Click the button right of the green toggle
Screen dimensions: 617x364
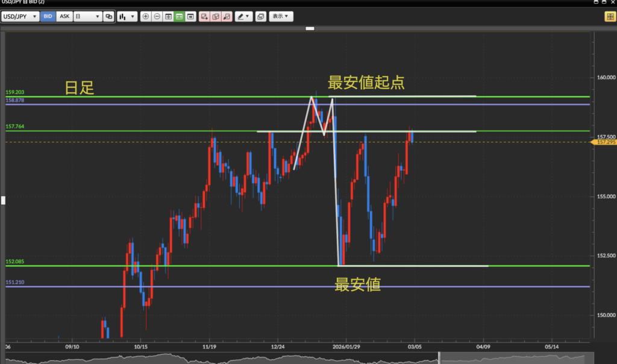coord(190,17)
